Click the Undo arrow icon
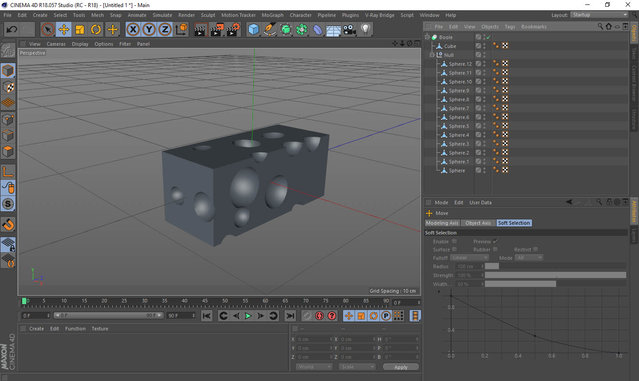This screenshot has height=381, width=639. click(12, 29)
